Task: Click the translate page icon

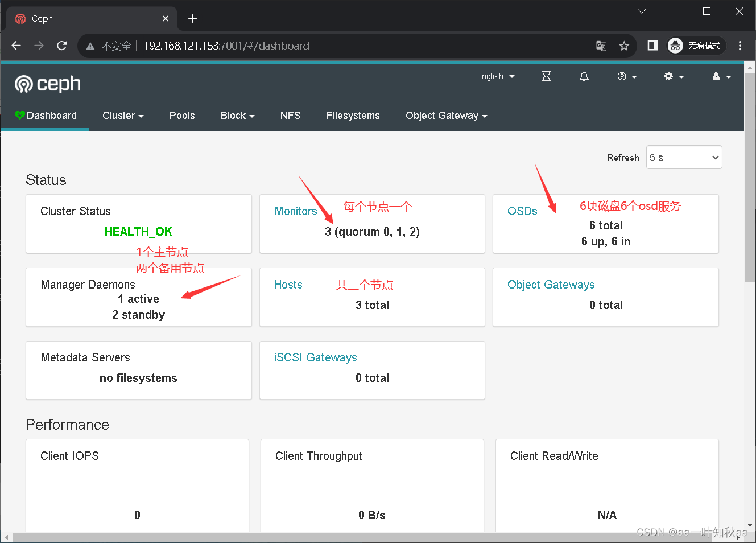Action: [601, 46]
